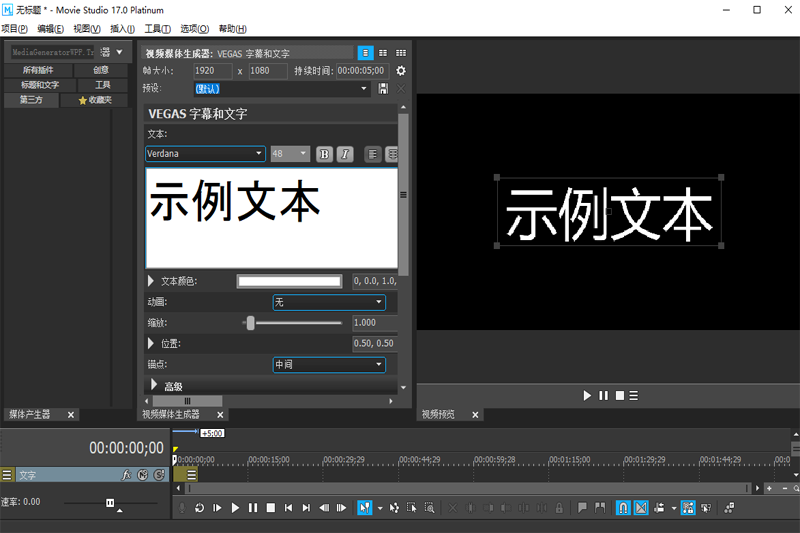Open the 锚点 anchor point dropdown
The height and width of the screenshot is (533, 800).
329,365
